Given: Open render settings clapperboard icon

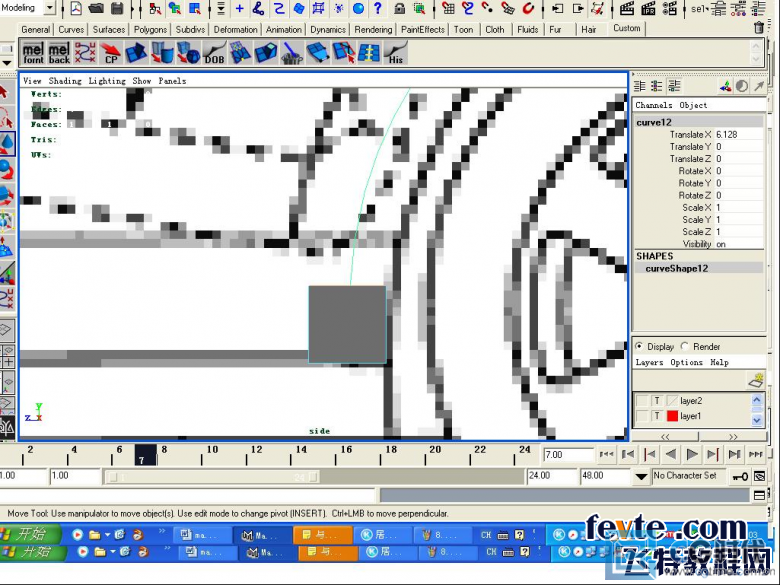Looking at the screenshot, I should (x=670, y=8).
